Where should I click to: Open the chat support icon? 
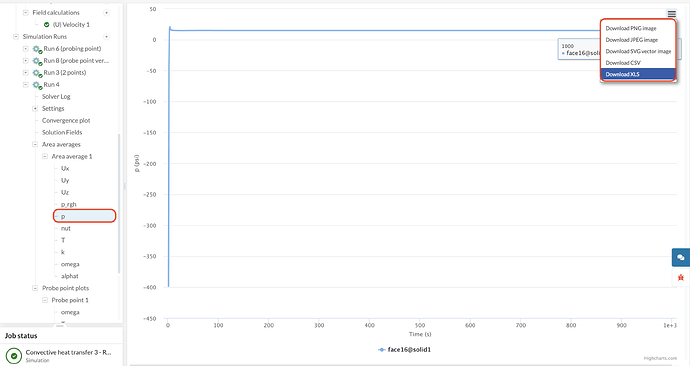click(681, 257)
